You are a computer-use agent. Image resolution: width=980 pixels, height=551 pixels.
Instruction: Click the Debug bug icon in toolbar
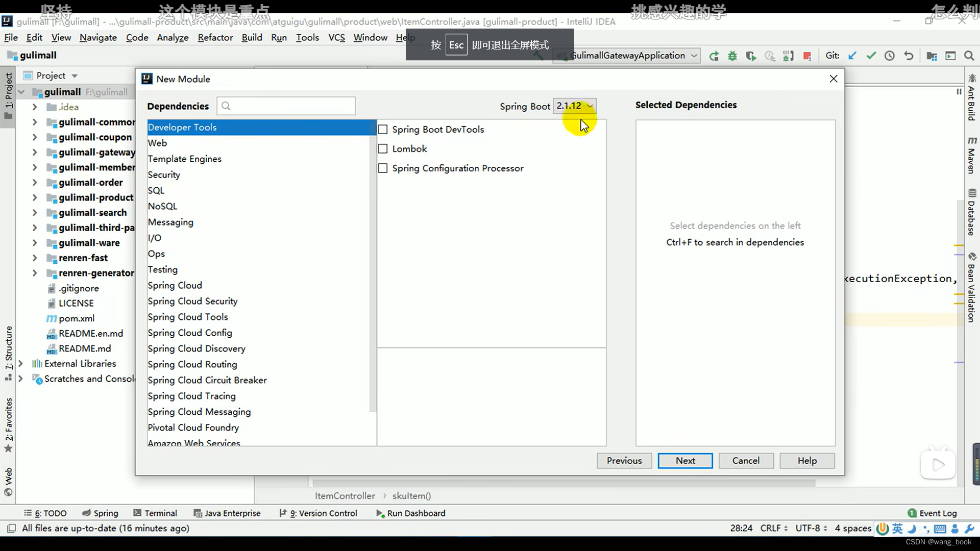tap(732, 56)
